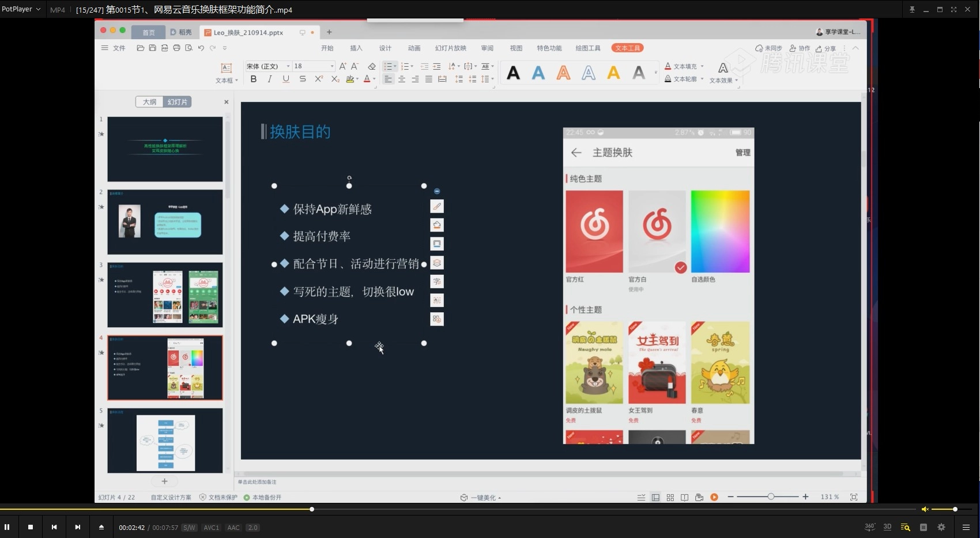Click the clear formatting eraser icon

[372, 66]
